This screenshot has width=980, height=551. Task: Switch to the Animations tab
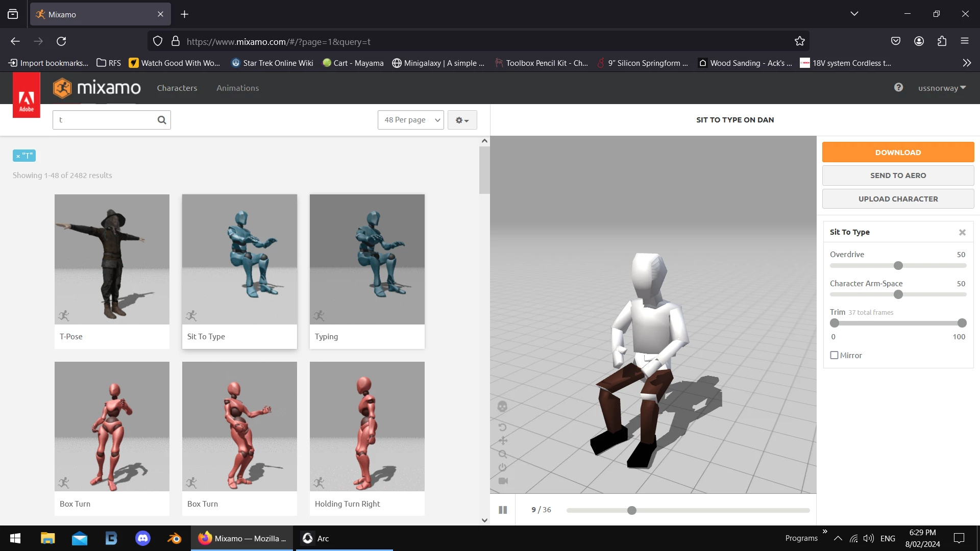coord(237,88)
